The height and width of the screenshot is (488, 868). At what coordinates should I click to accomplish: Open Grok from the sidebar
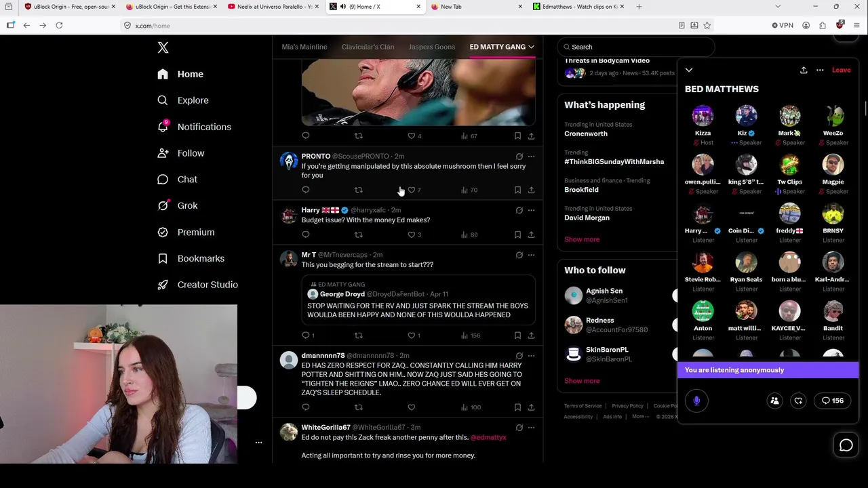tap(177, 205)
